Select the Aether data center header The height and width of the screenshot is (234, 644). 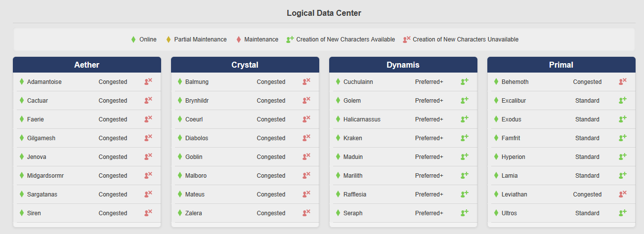point(87,65)
